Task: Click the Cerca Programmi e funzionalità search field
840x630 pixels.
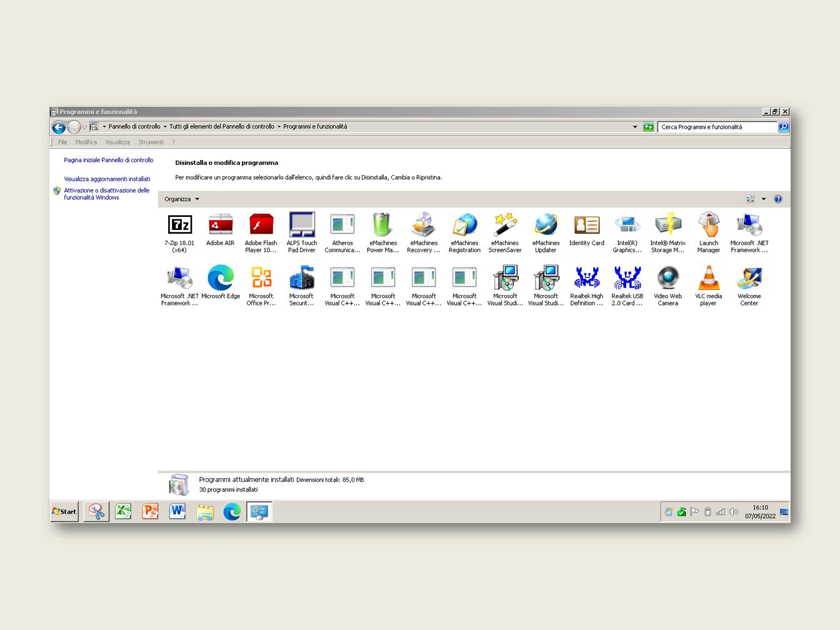Action: click(716, 127)
